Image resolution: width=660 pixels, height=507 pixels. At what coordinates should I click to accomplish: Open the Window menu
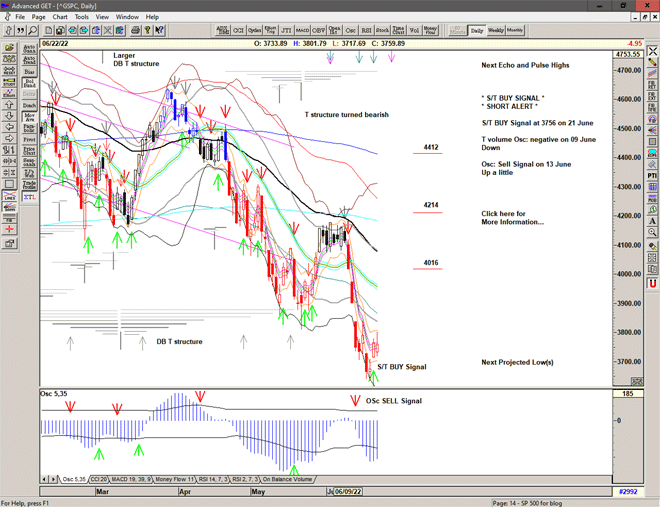(127, 17)
